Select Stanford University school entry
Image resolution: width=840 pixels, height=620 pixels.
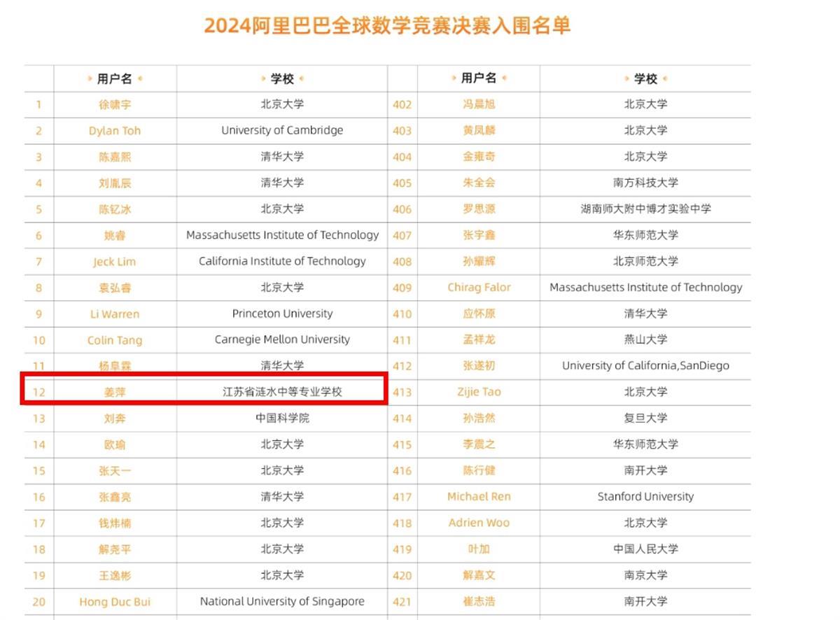coord(645,497)
